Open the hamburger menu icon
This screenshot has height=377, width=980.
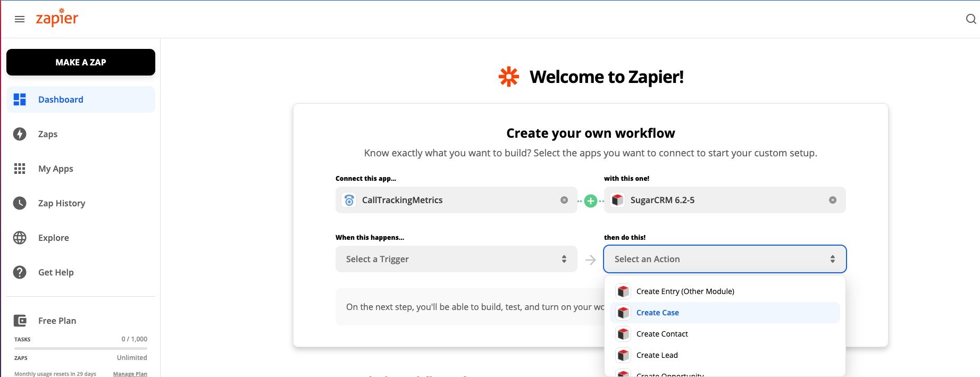[x=20, y=19]
